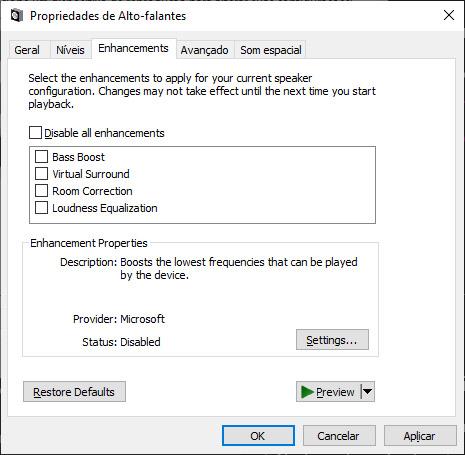Select Loudness Equalization list item text

click(x=105, y=208)
